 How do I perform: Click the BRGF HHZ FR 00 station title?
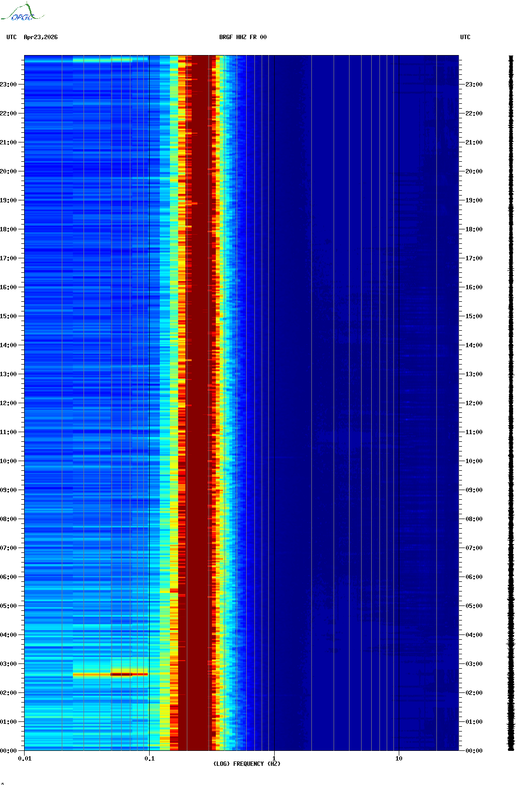click(243, 37)
